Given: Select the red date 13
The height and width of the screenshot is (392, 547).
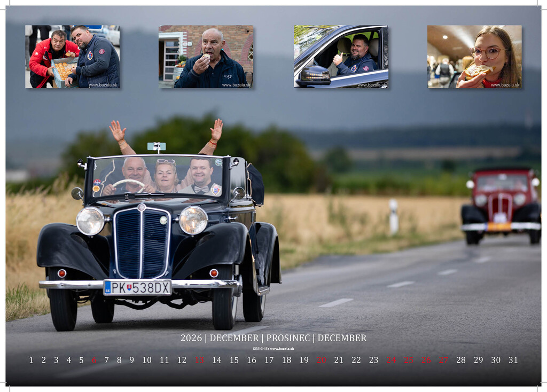Looking at the screenshot, I should 199,360.
